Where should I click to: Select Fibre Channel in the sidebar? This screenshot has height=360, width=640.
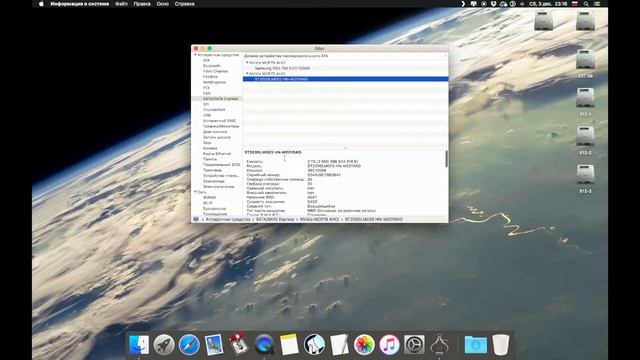pyautogui.click(x=215, y=71)
